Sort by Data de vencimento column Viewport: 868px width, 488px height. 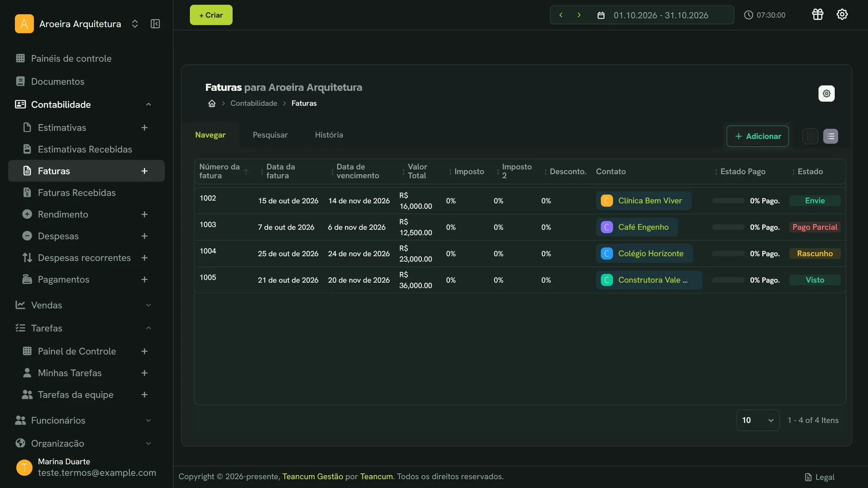coord(355,171)
